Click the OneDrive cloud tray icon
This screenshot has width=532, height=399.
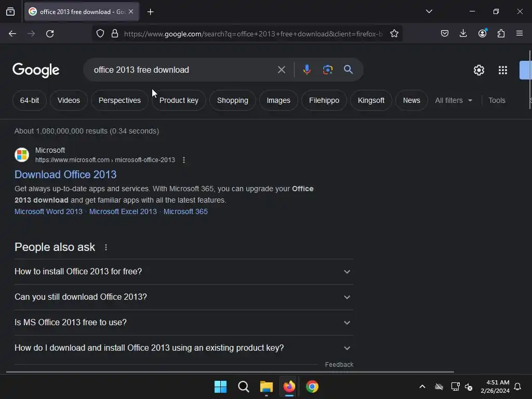point(439,387)
